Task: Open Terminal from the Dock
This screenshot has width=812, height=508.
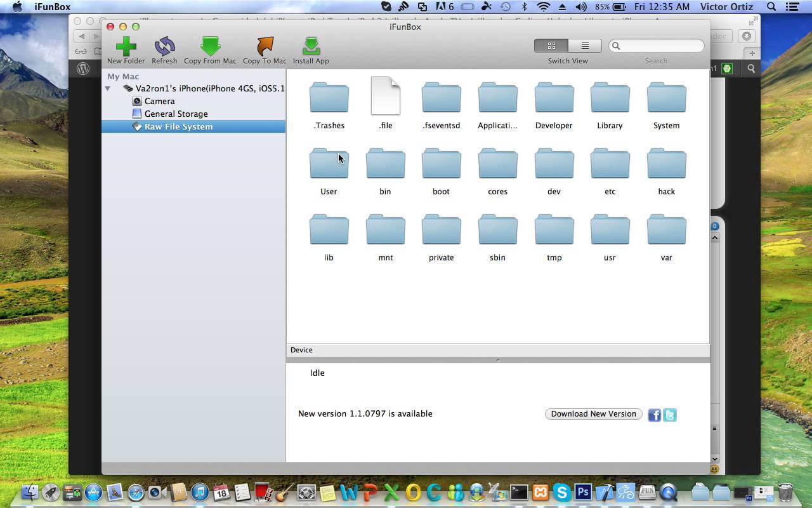Action: click(519, 492)
